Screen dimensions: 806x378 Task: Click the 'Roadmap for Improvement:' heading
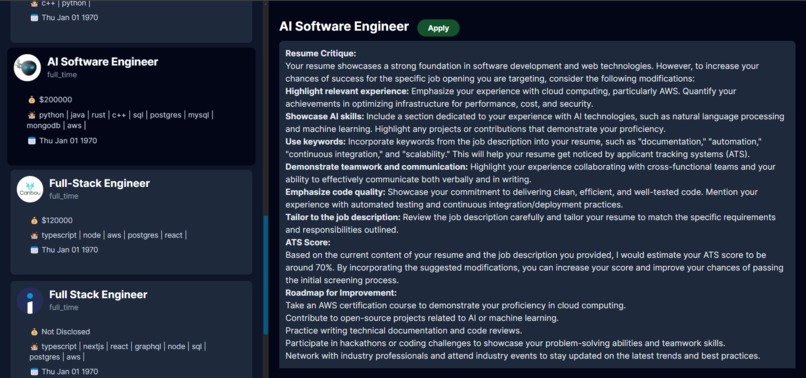point(341,293)
